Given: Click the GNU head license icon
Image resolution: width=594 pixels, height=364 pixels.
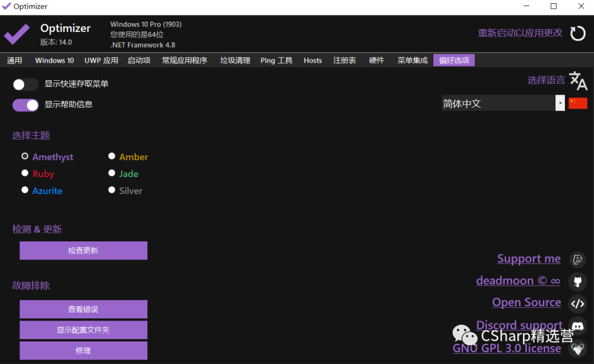Looking at the screenshot, I should [x=577, y=348].
